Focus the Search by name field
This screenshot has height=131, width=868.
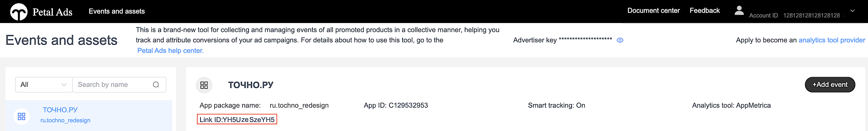coord(113,85)
